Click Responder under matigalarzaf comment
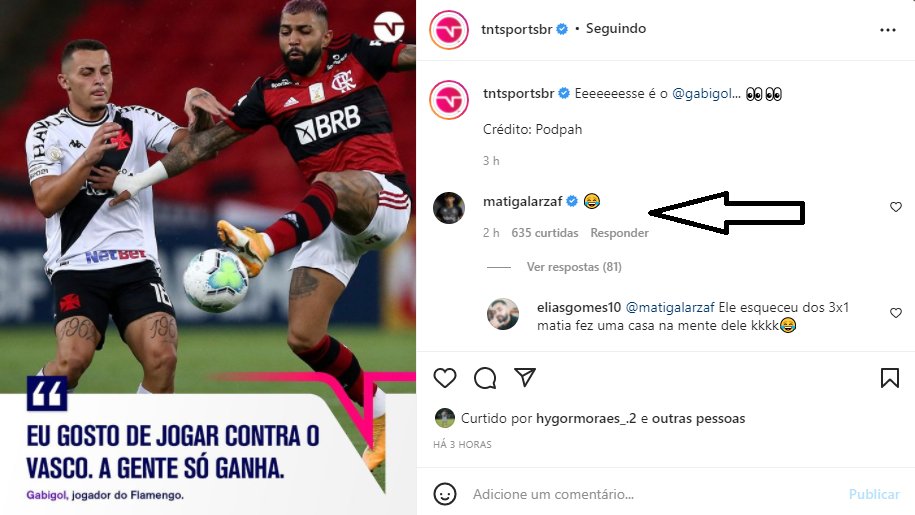The height and width of the screenshot is (515, 915). coord(619,233)
